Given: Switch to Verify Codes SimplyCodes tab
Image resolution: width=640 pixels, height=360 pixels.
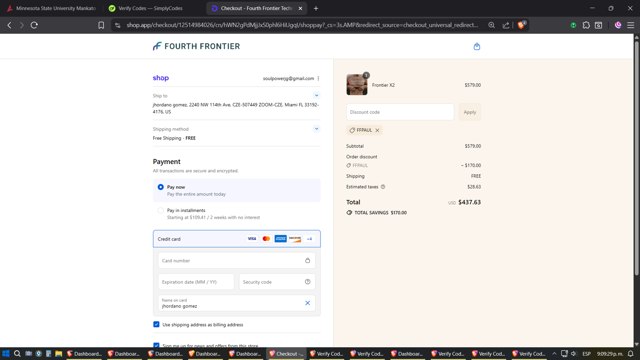Looking at the screenshot, I should click(151, 8).
